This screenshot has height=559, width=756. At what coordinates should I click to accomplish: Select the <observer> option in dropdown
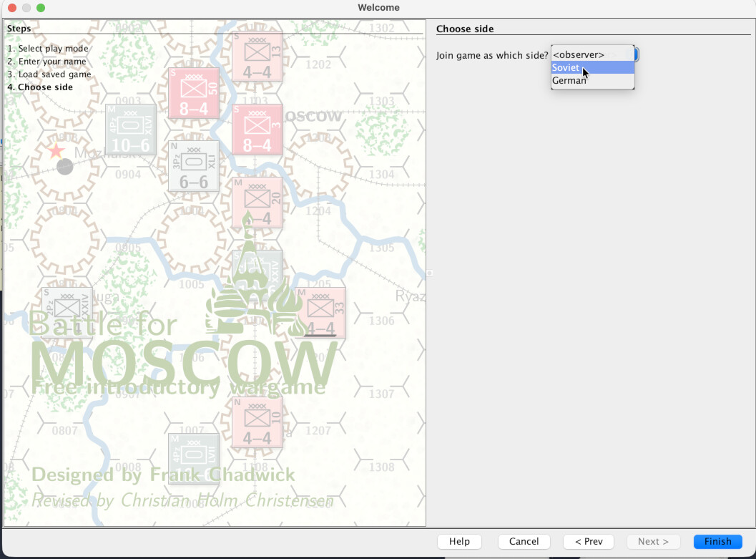point(579,54)
